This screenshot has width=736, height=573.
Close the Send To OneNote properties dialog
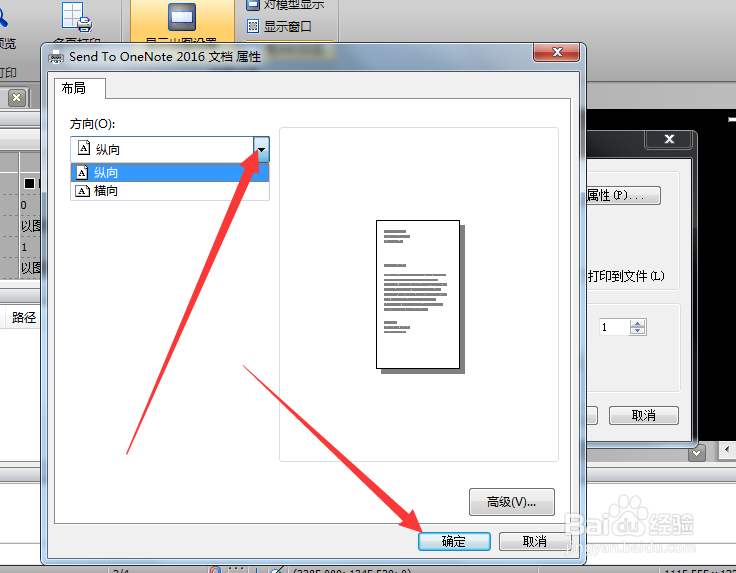[557, 52]
